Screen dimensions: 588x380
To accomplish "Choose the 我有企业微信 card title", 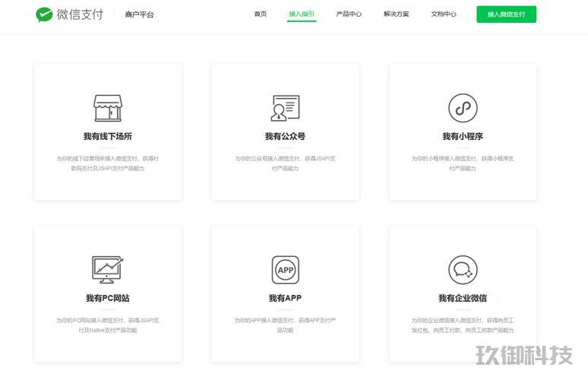I will [463, 298].
